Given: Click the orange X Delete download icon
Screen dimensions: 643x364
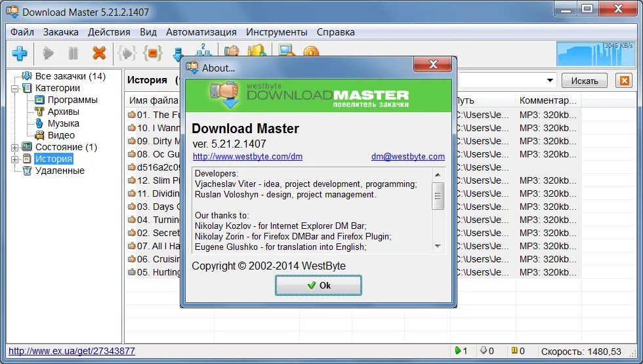Looking at the screenshot, I should tap(99, 53).
